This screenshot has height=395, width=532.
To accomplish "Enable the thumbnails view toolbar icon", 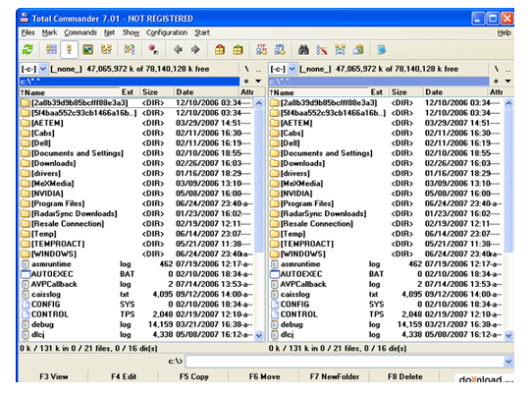I will 87,50.
